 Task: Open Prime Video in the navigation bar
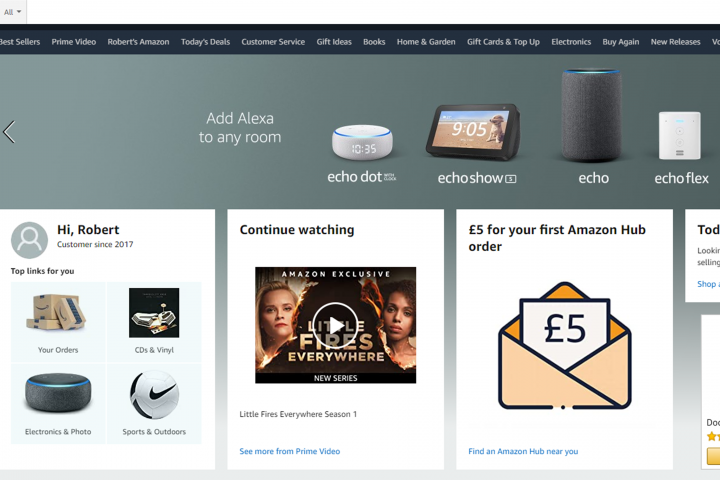(x=73, y=42)
